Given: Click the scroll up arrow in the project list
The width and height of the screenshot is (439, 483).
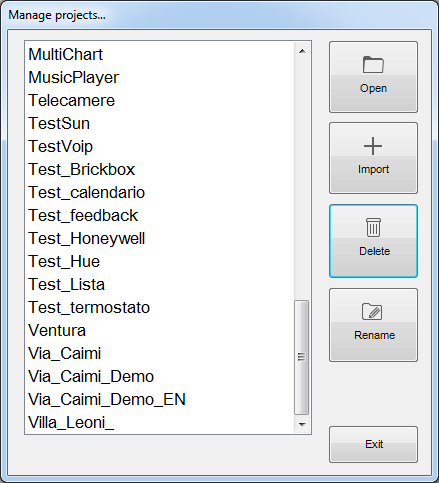Looking at the screenshot, I should click(x=302, y=51).
